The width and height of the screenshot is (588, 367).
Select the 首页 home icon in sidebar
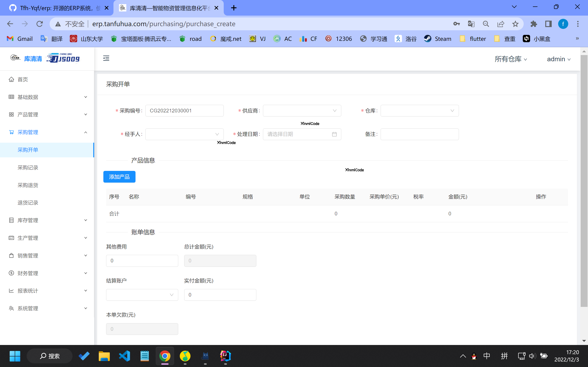click(x=11, y=79)
